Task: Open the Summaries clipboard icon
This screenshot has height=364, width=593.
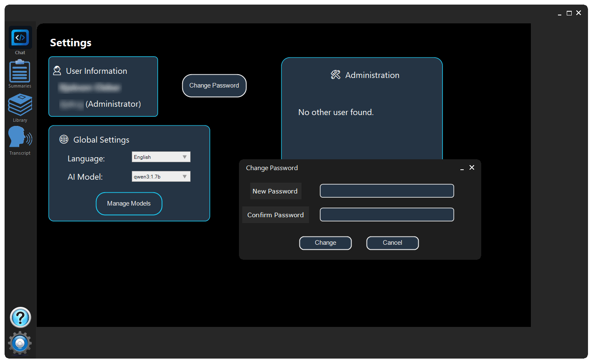Action: point(20,71)
